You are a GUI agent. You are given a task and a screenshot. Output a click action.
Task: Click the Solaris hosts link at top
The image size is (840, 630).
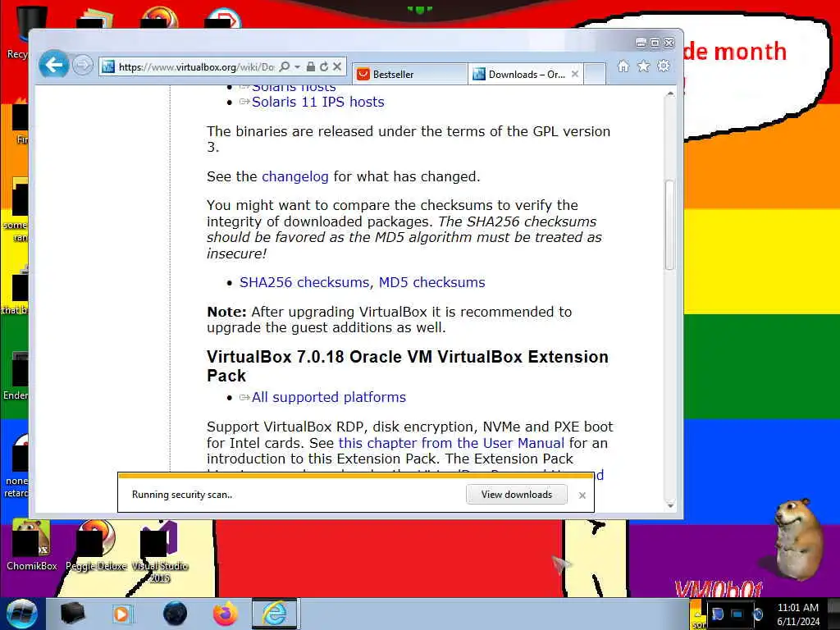(294, 87)
